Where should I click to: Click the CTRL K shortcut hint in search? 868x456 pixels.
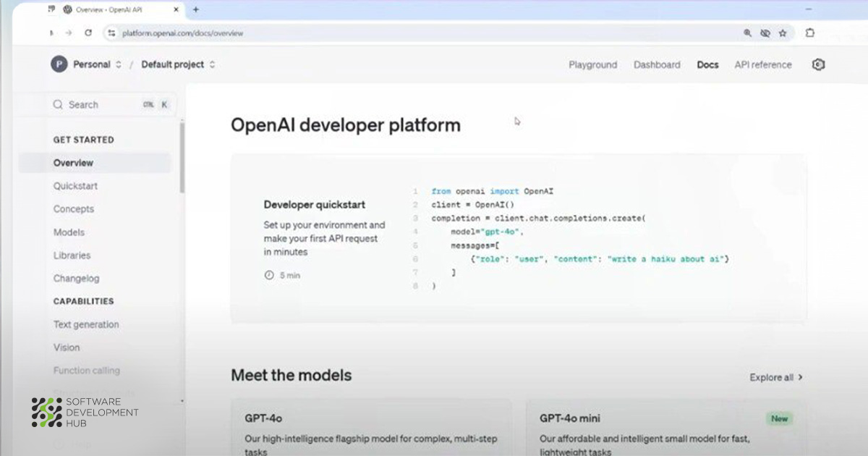156,105
